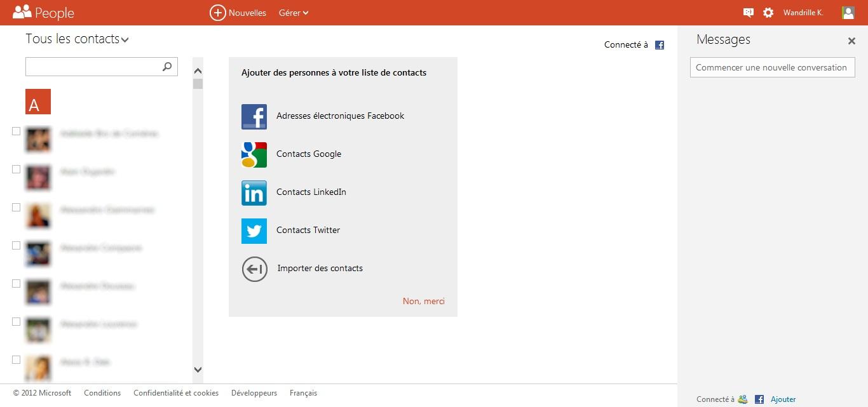Open the settings gear icon
This screenshot has height=407, width=868.
(768, 13)
